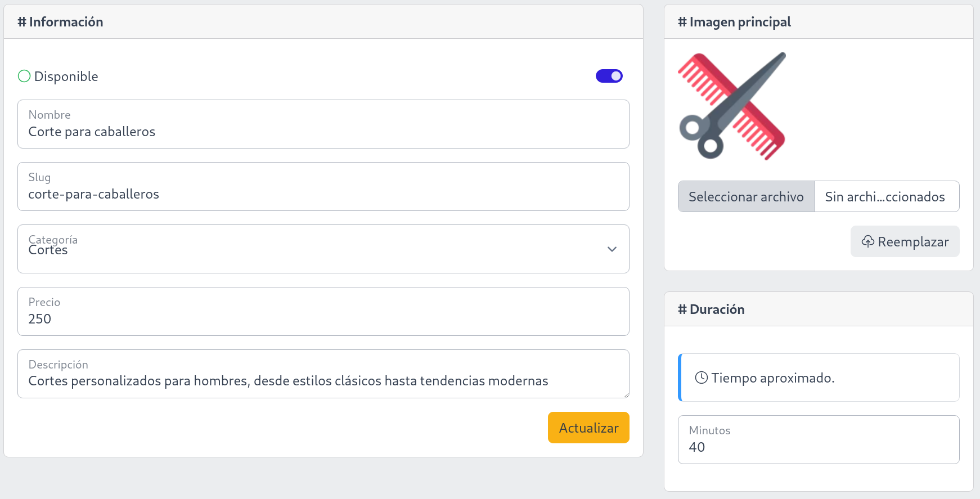Click the chevron arrow in Categoría select
Viewport: 980px width, 499px height.
612,249
